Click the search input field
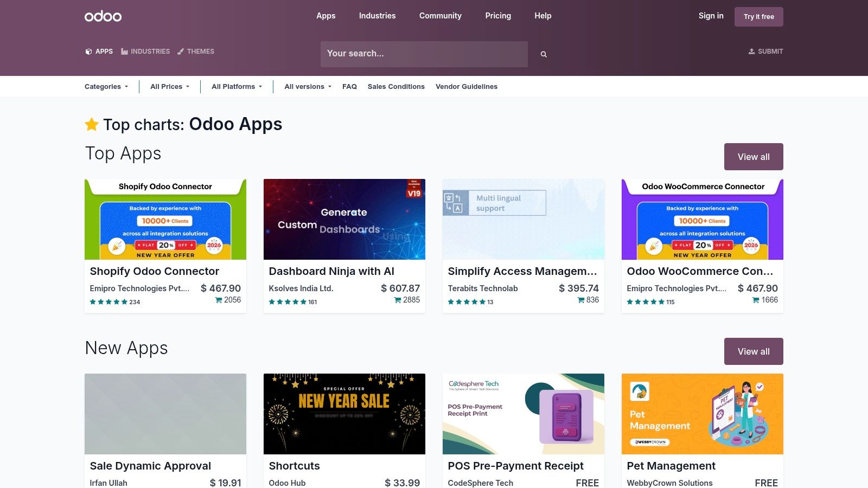Image resolution: width=868 pixels, height=488 pixels. [423, 54]
